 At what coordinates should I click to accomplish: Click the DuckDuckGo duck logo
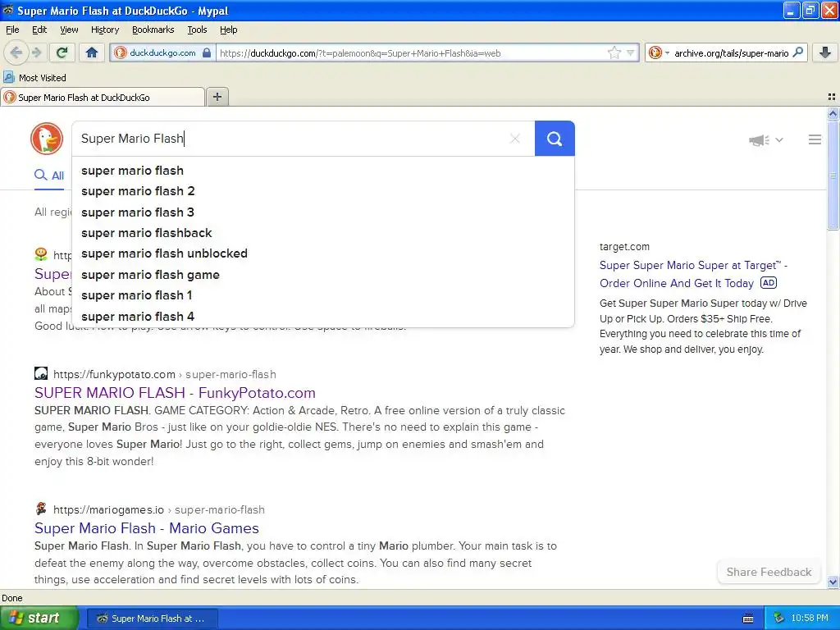tap(47, 139)
